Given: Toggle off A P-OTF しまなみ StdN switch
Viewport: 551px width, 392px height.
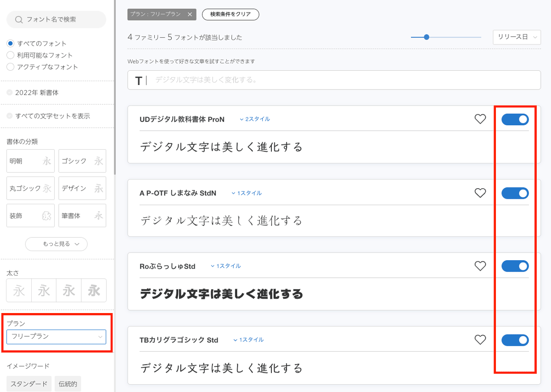Looking at the screenshot, I should 515,193.
